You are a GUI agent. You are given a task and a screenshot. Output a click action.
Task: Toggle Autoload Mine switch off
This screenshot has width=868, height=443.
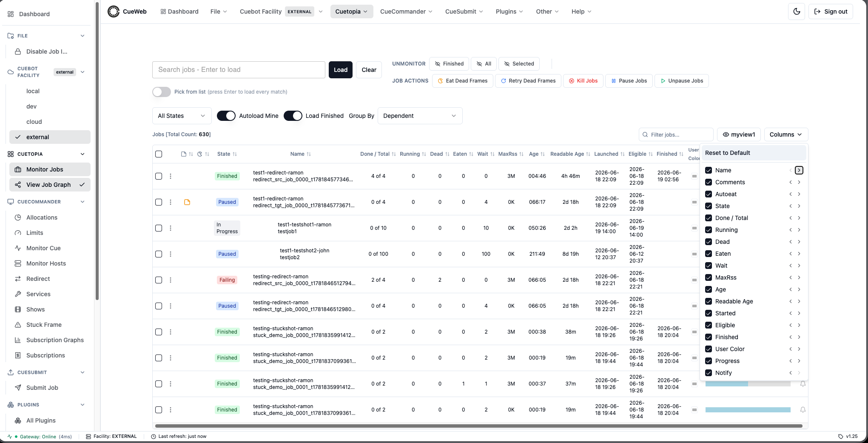point(226,116)
